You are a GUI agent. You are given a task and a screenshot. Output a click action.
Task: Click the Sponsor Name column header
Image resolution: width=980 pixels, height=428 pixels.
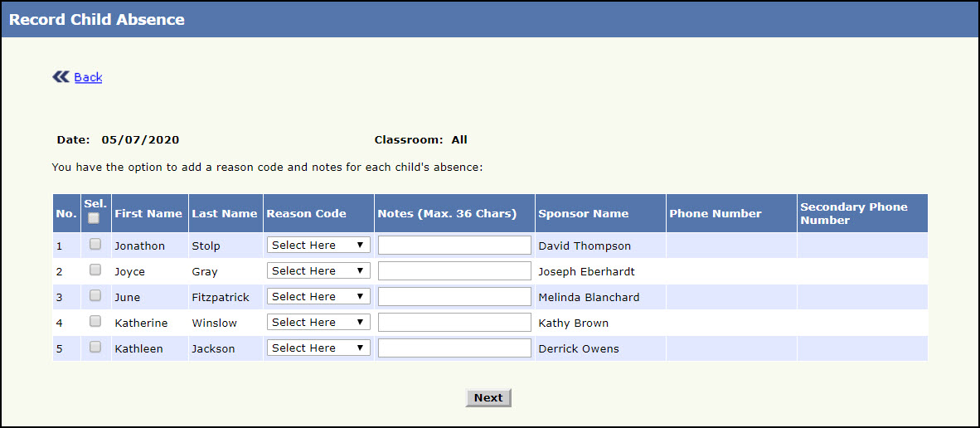[x=583, y=214]
